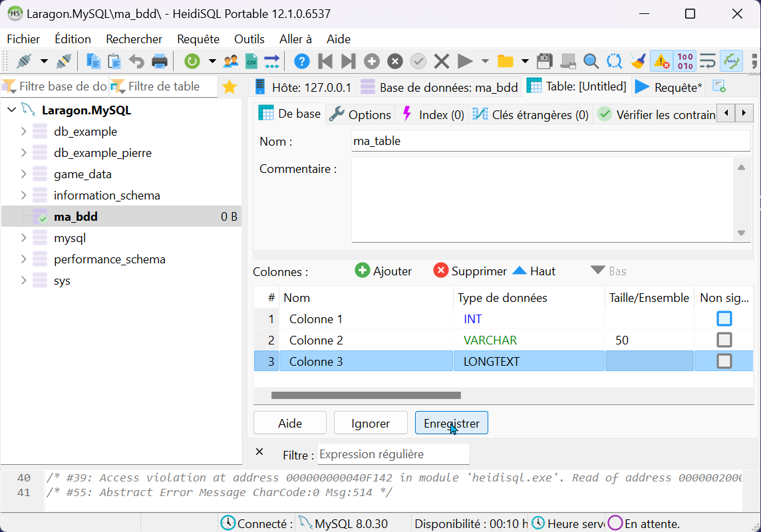The width and height of the screenshot is (761, 532).
Task: Click the CSV export file icon
Action: pyautogui.click(x=251, y=62)
